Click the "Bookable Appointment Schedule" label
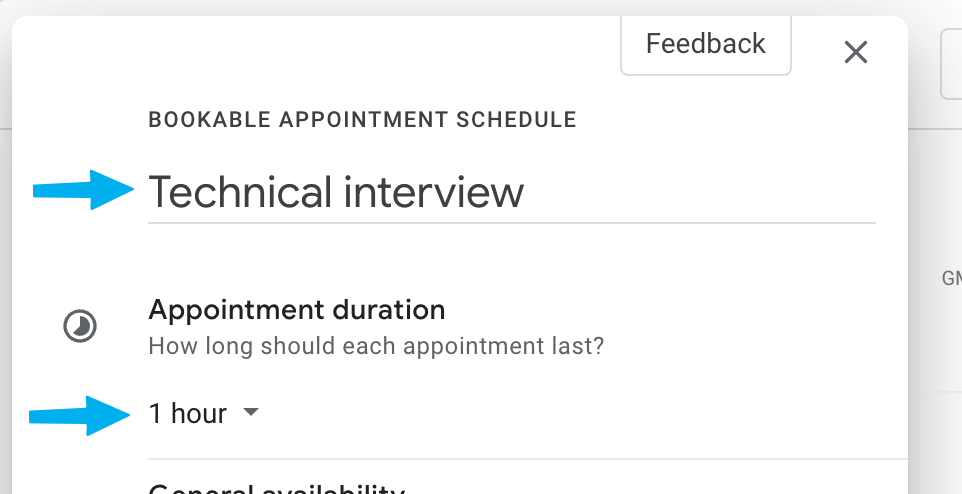 click(x=362, y=120)
